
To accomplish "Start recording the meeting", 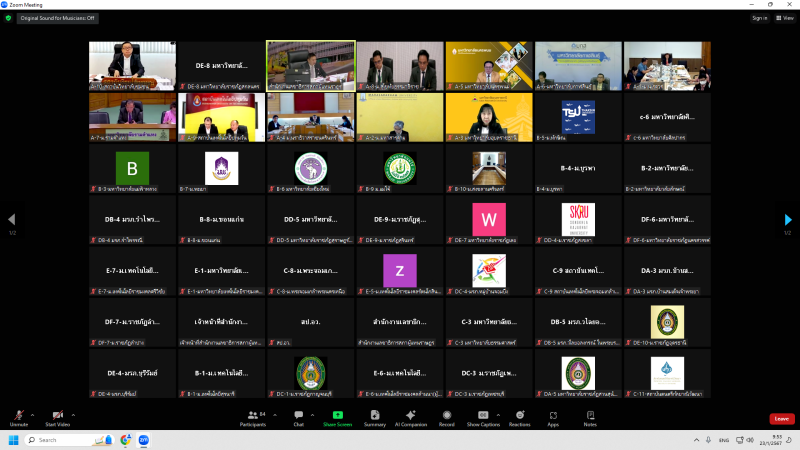I will [447, 416].
